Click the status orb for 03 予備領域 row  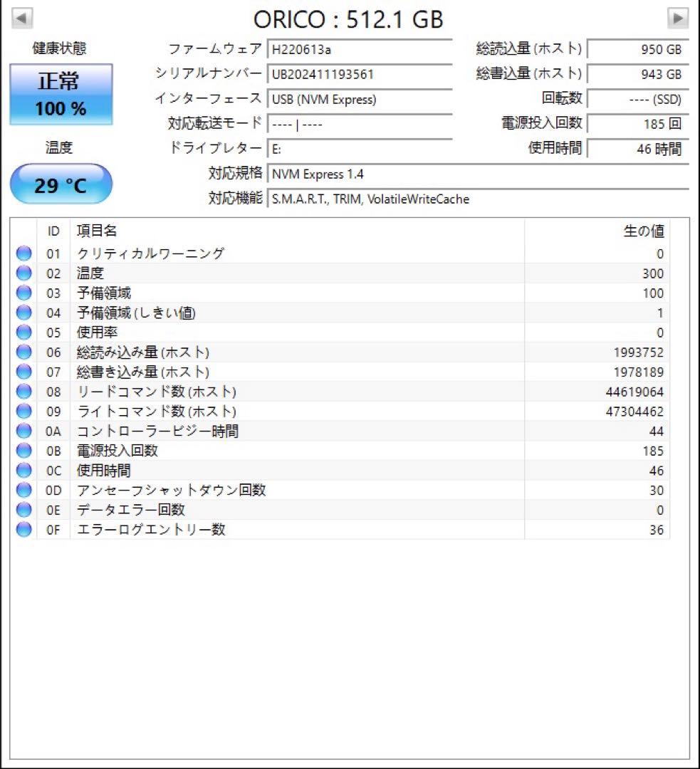pos(23,293)
